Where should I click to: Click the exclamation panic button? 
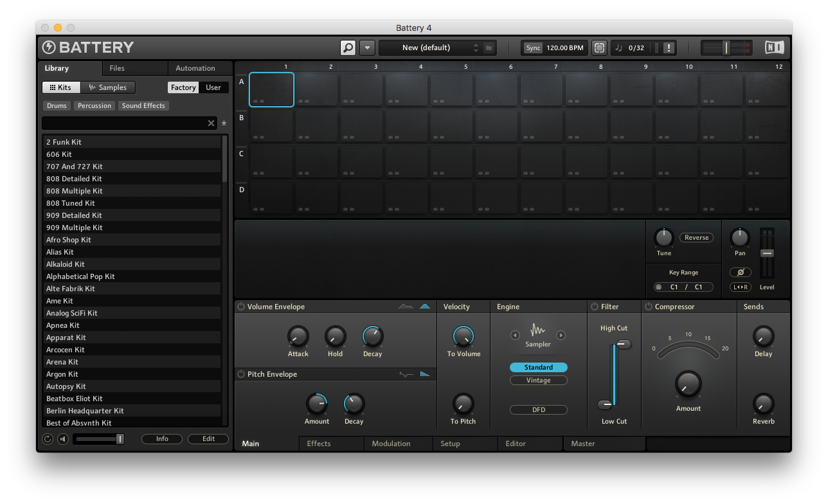(x=669, y=48)
